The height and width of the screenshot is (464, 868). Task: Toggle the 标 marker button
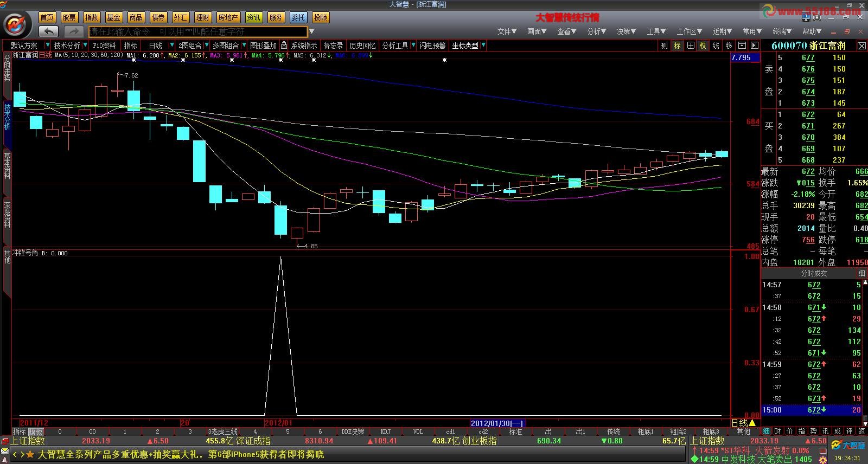tap(677, 46)
